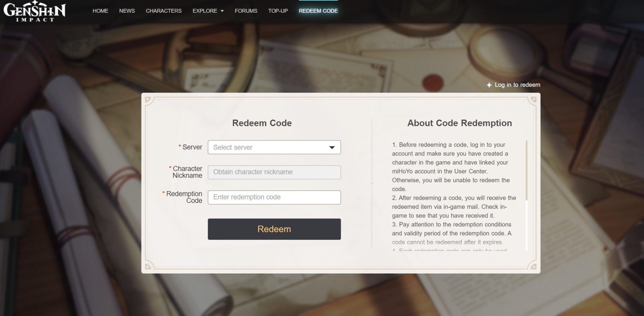
Task: Click the Character Nickname field
Action: coord(274,172)
